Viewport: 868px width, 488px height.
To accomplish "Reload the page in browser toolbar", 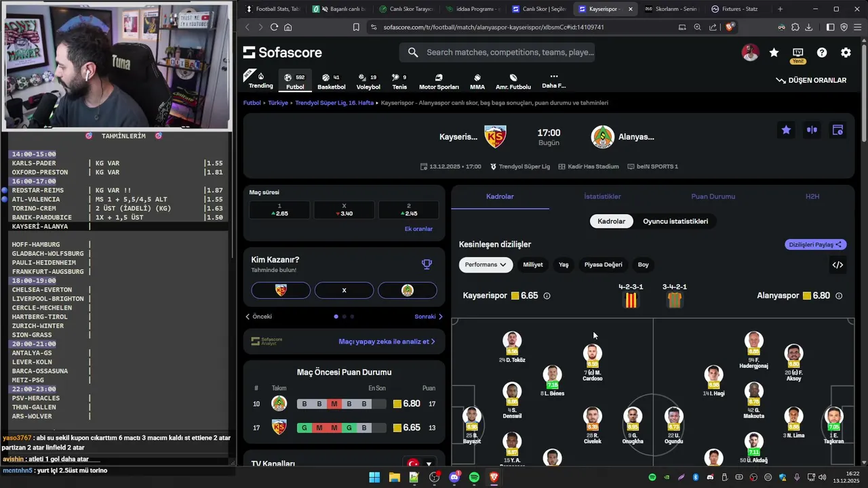I will (x=274, y=27).
